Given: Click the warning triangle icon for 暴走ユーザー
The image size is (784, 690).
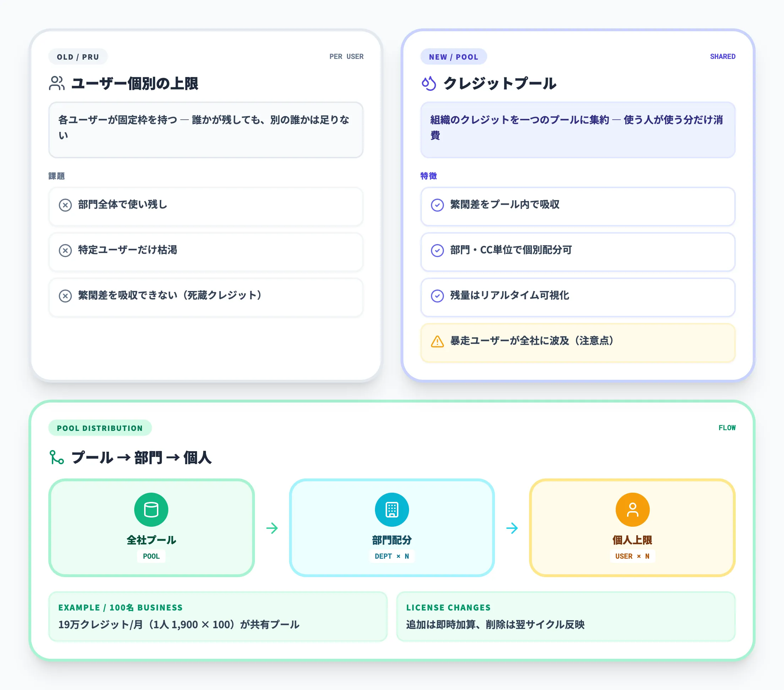Looking at the screenshot, I should click(437, 341).
